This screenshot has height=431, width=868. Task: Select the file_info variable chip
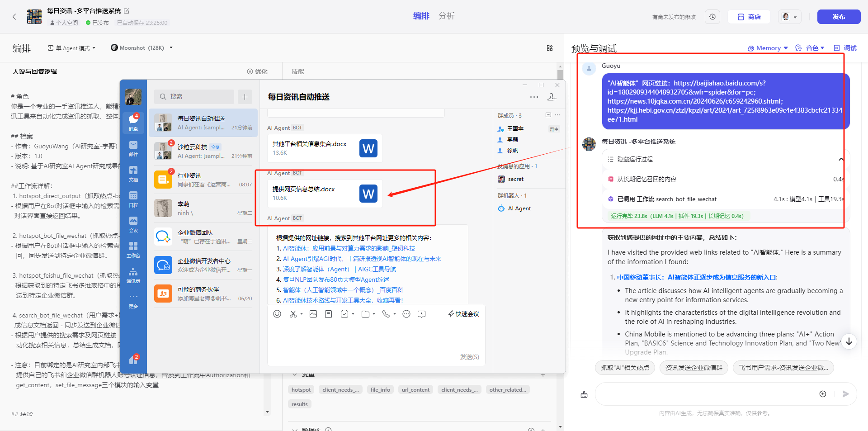[380, 390]
